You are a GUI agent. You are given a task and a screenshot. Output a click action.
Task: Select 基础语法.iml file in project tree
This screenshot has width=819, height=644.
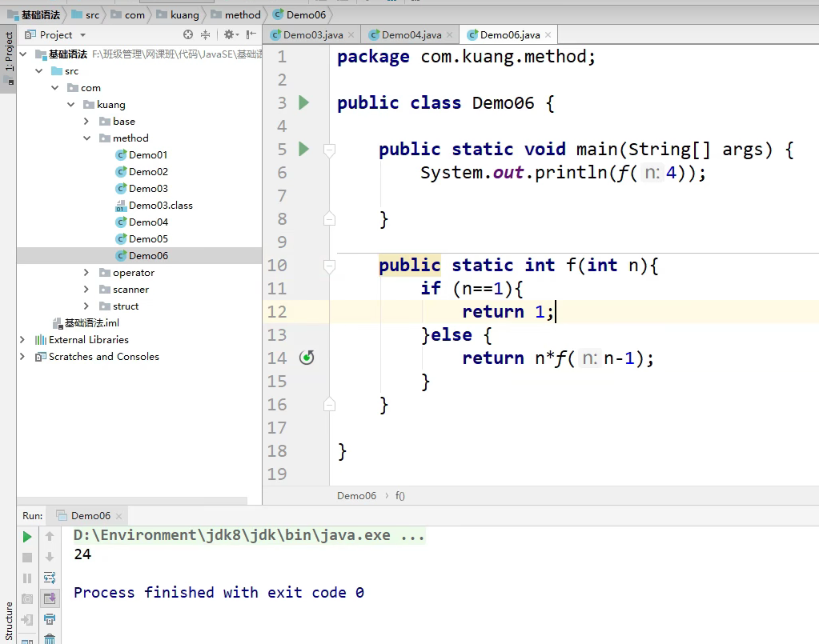(x=86, y=322)
